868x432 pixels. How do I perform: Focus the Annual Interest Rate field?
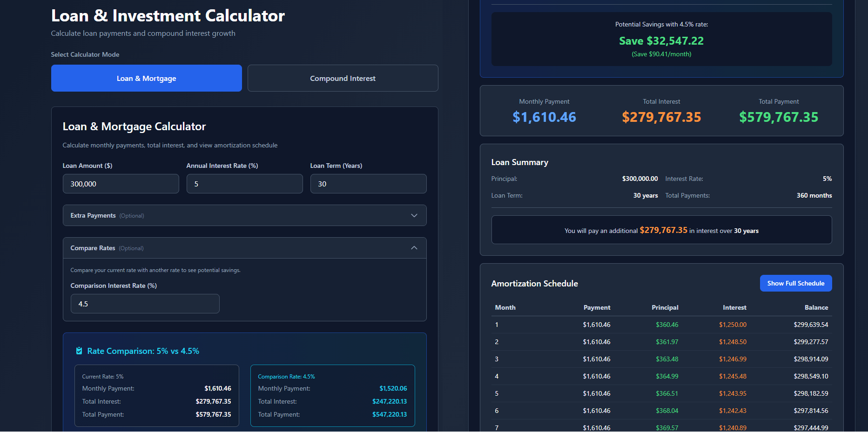point(244,184)
